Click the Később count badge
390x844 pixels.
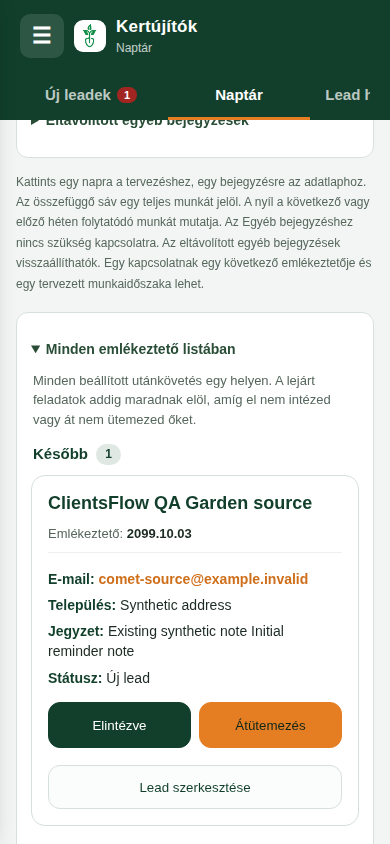tap(109, 454)
